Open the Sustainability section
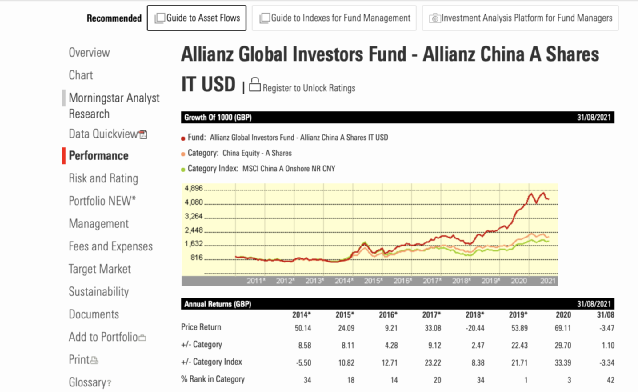Screen dimensions: 638x392 98,291
